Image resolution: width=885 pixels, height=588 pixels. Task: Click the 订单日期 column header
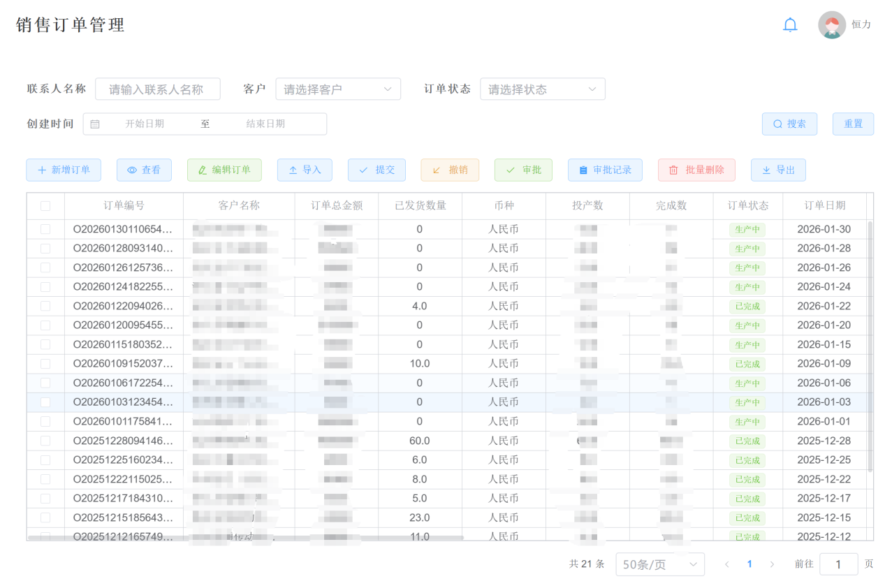click(x=824, y=206)
